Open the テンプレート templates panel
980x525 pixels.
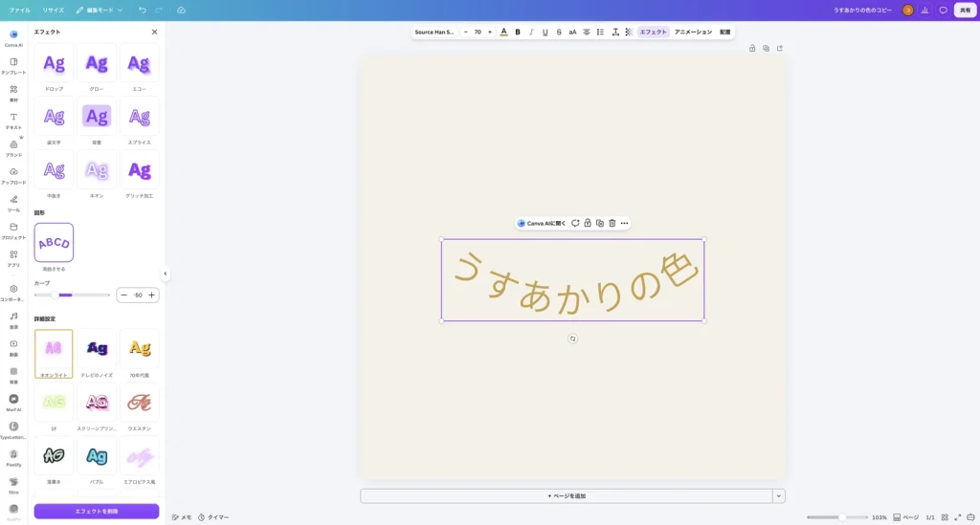coord(13,66)
